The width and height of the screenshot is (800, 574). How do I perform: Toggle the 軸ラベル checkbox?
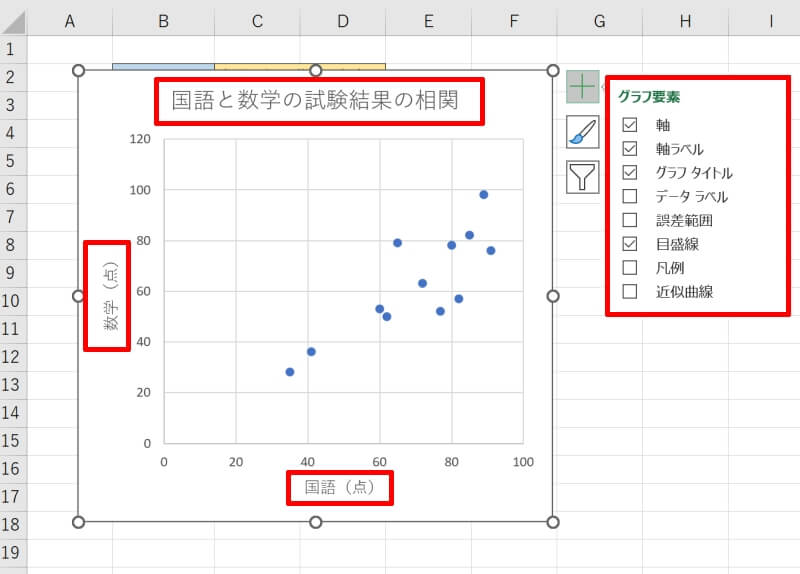pos(630,148)
